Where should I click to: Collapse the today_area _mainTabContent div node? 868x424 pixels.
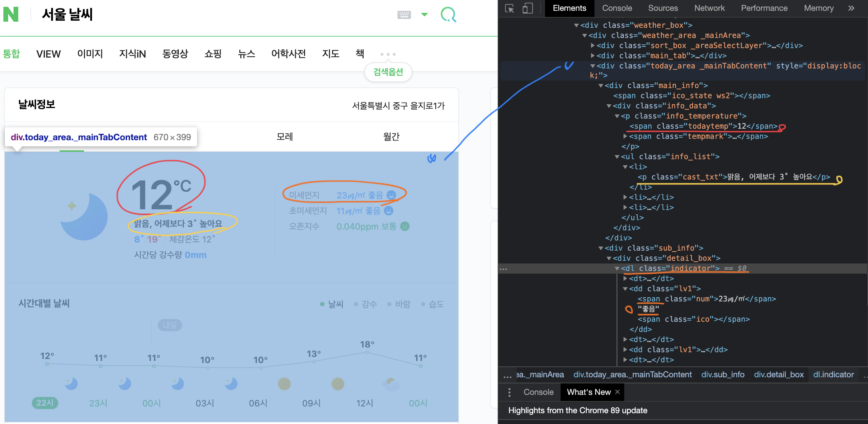592,66
